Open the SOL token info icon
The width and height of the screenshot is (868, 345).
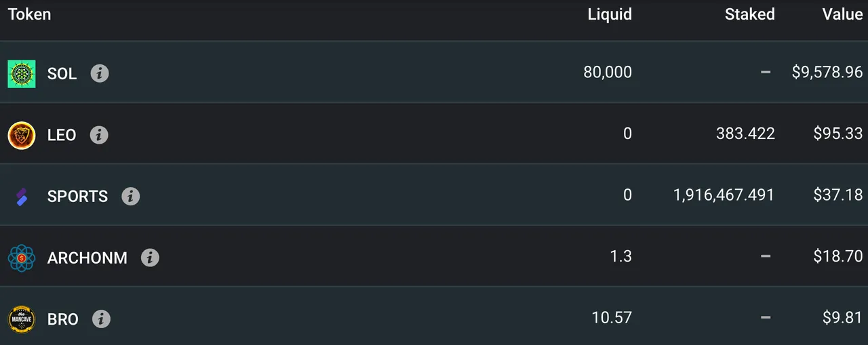pyautogui.click(x=100, y=73)
